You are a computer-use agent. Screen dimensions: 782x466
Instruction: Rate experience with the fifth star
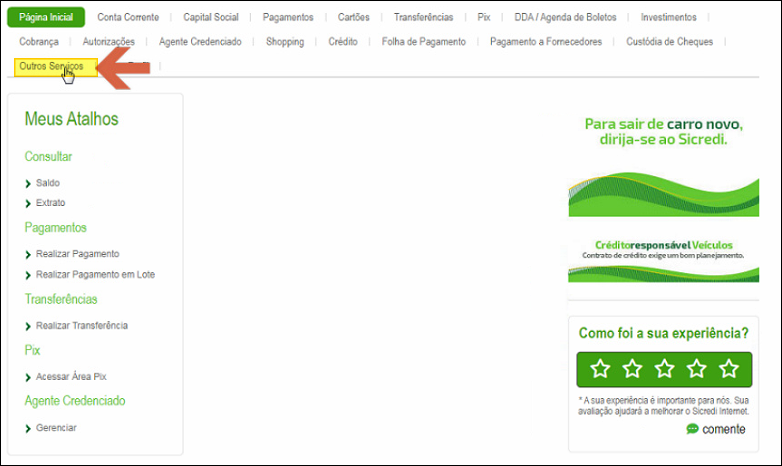pyautogui.click(x=729, y=369)
